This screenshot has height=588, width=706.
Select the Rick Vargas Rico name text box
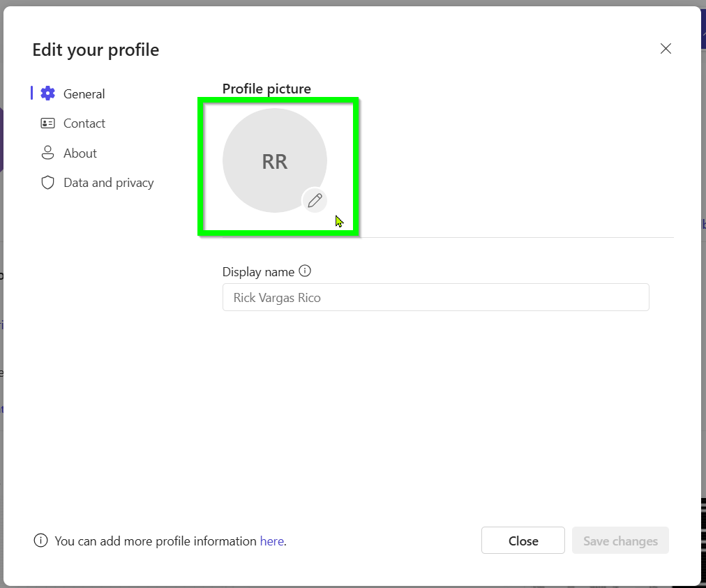pyautogui.click(x=435, y=297)
